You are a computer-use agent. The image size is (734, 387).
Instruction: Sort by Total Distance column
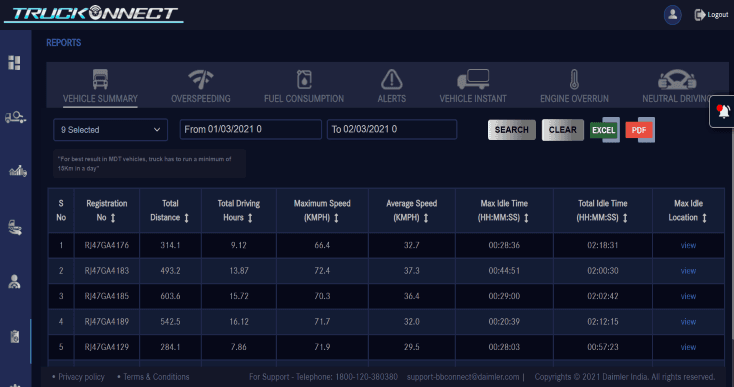pyautogui.click(x=186, y=218)
